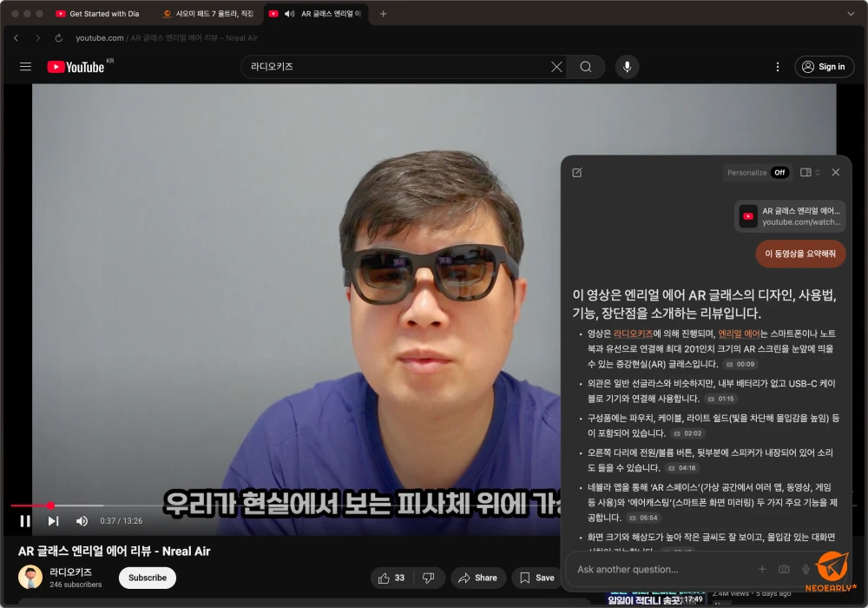Start voice search with the microphone icon
Viewport: 868px width, 608px height.
[x=628, y=67]
